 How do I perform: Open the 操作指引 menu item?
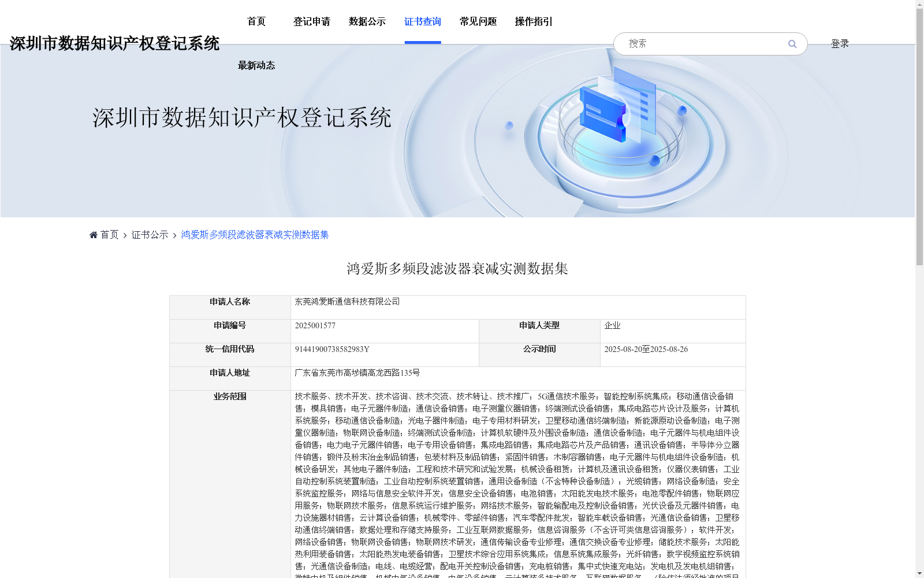point(534,21)
